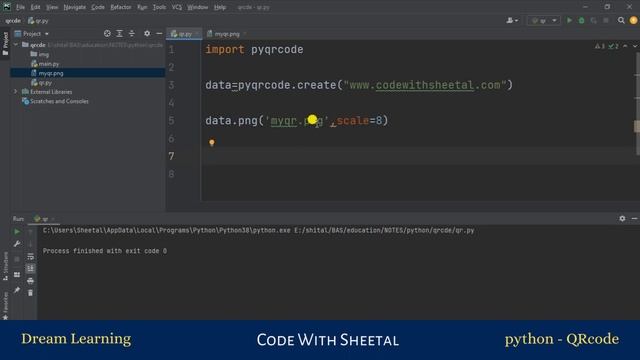Expand External Libraries node
Viewport: 640px width, 360px height.
point(16,91)
